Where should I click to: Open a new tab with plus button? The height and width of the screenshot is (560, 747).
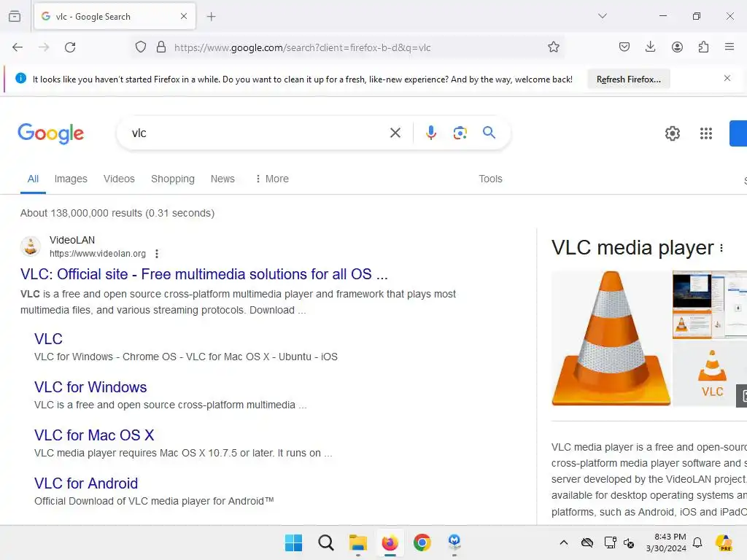[211, 17]
